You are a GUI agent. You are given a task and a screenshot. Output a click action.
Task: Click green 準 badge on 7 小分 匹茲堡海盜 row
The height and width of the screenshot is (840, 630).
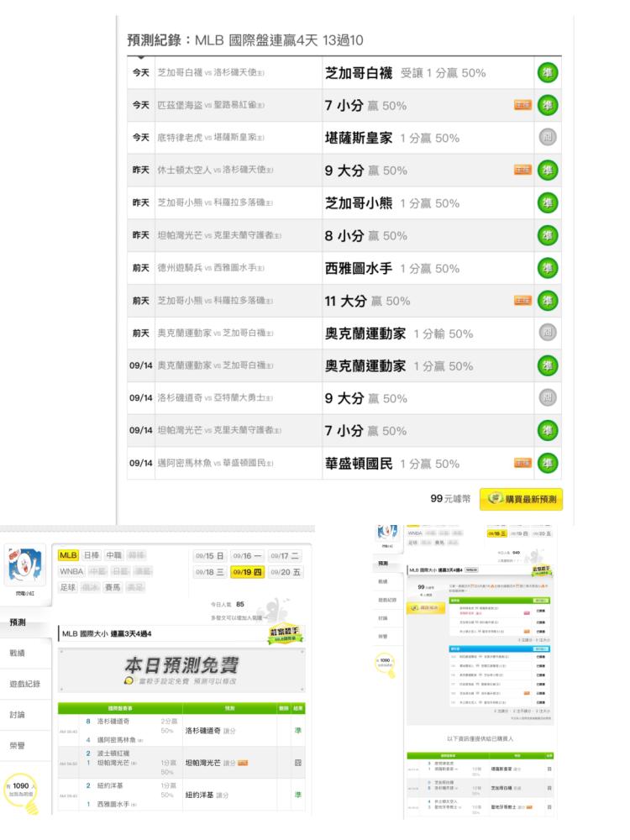[548, 106]
